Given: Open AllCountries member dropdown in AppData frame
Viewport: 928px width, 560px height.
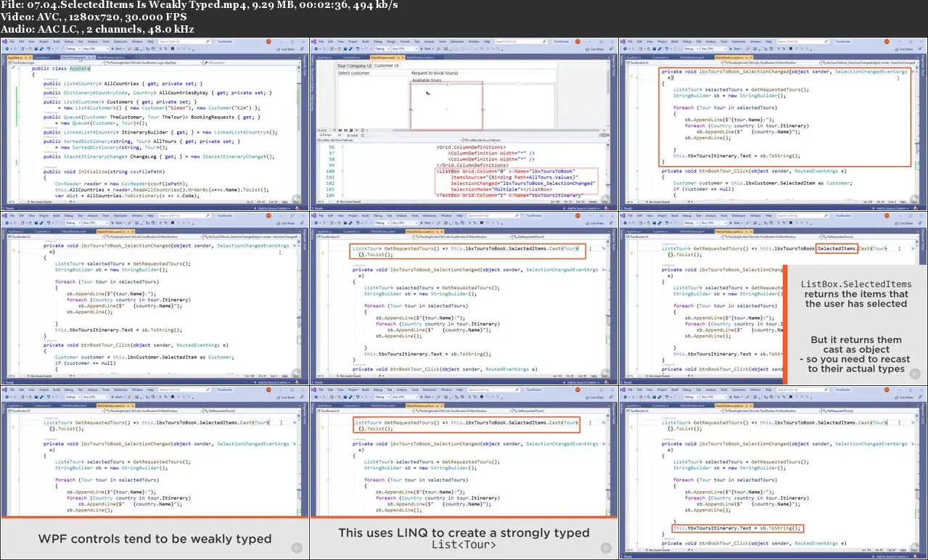Looking at the screenshot, I should [x=252, y=62].
